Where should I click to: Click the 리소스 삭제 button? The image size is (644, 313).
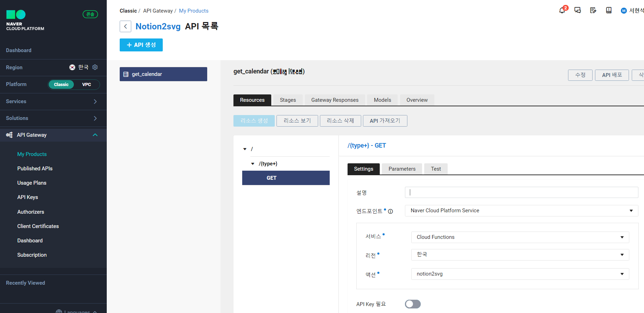point(341,121)
